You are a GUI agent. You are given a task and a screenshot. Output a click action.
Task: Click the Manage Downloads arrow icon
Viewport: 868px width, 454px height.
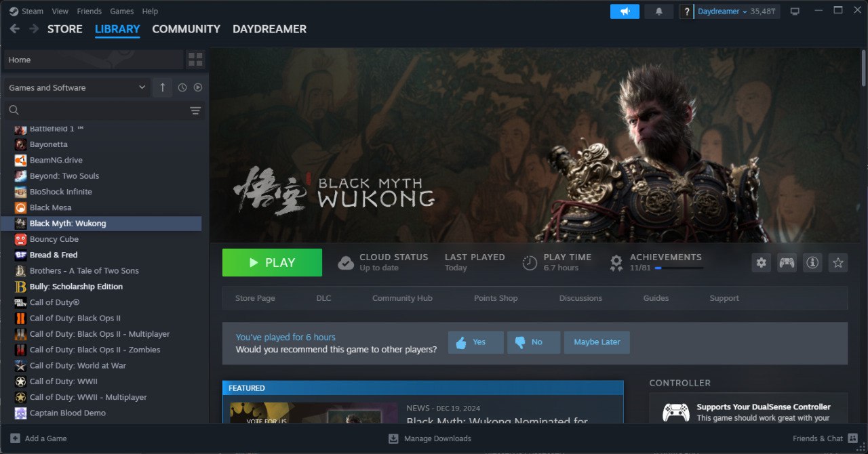(x=393, y=438)
